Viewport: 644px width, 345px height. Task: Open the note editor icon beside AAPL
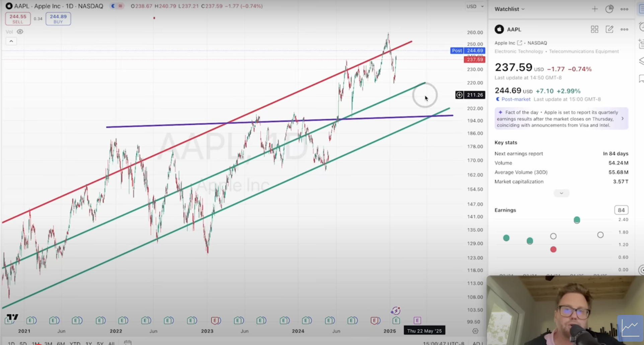[x=610, y=29]
